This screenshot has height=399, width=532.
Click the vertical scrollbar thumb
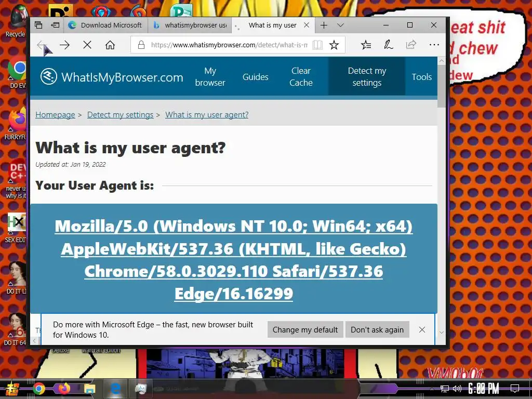click(442, 86)
